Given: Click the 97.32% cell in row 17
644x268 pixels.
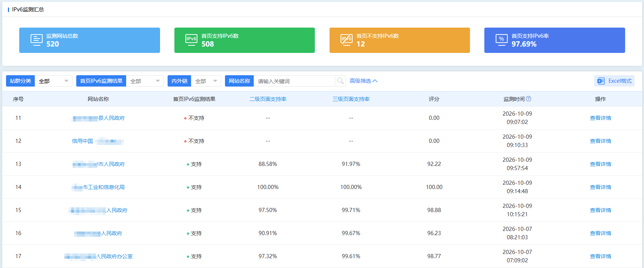Looking at the screenshot, I should coord(268,256).
